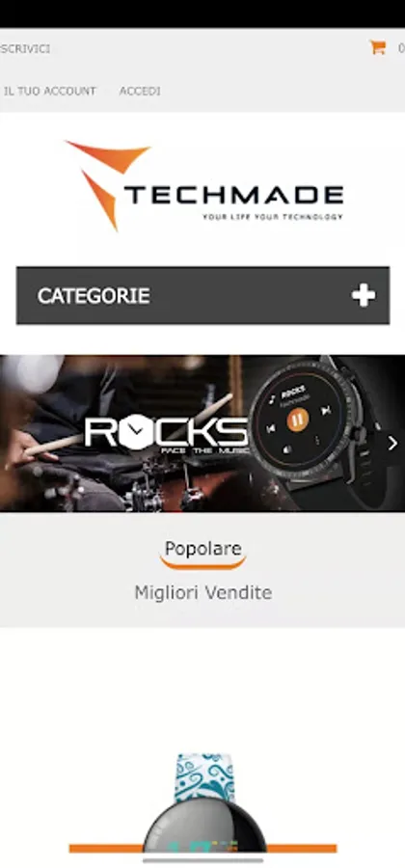Go to IL TUO ACCOUNT
This screenshot has height=868, width=405.
pos(50,91)
